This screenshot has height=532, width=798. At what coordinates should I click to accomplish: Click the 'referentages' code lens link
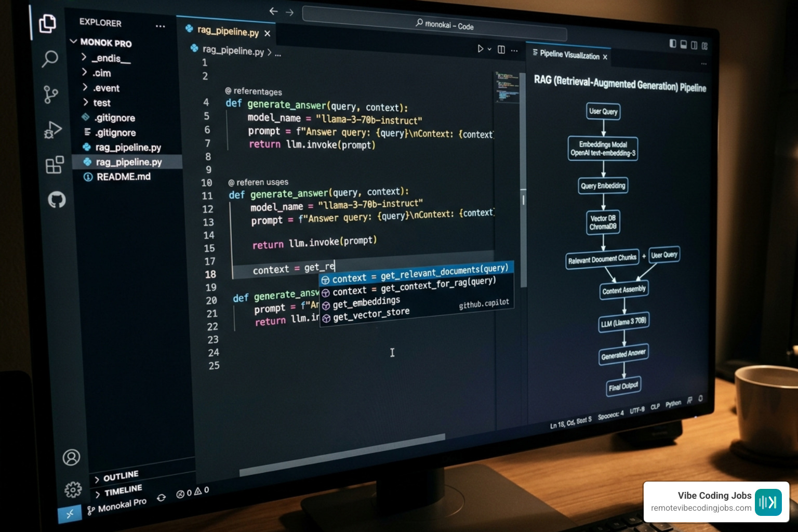coord(254,91)
